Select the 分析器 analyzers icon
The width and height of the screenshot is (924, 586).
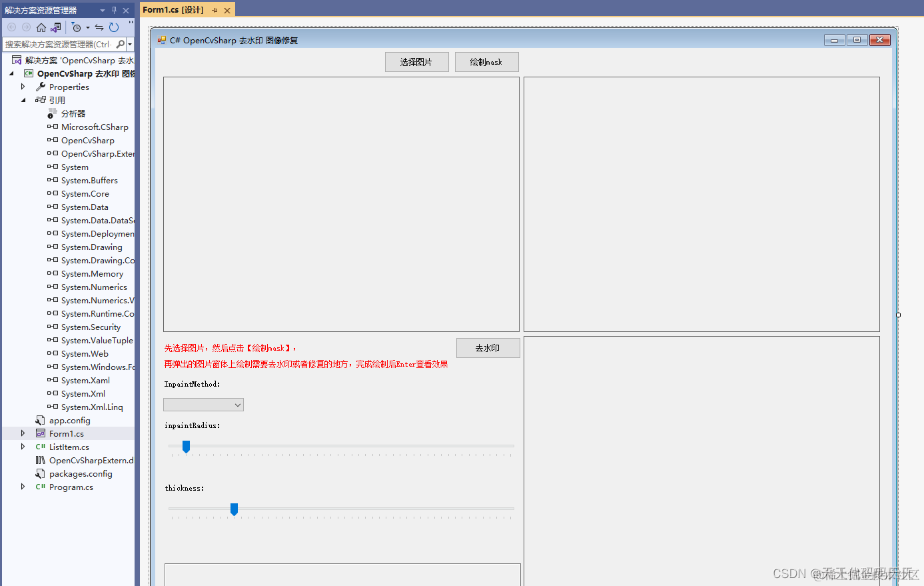coord(53,113)
